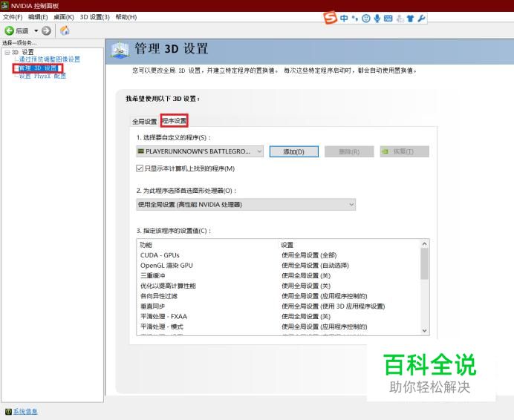
Task: Click the NVIDIA Control Panel title bar icon
Action: (x=4, y=6)
